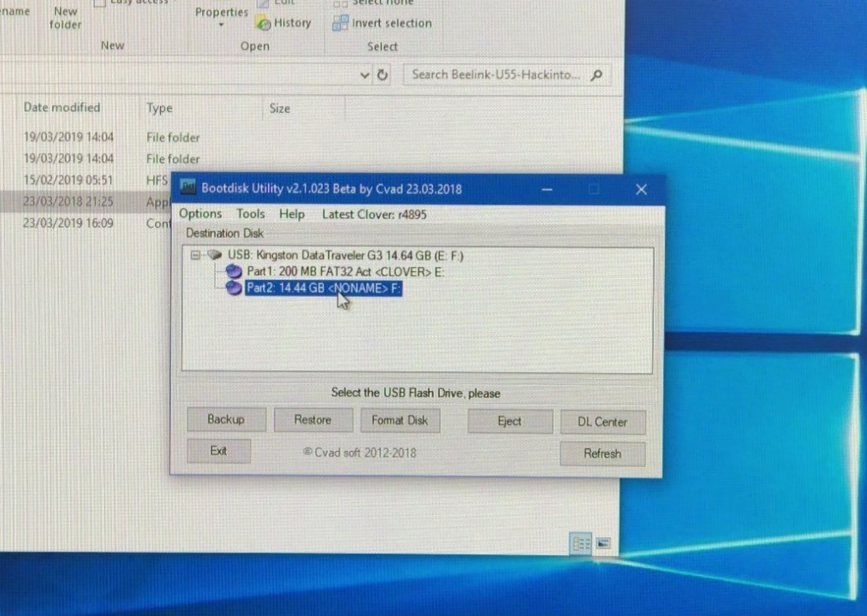Image resolution: width=867 pixels, height=616 pixels.
Task: Select the row dated 15/02/2019 05:51
Action: click(x=86, y=180)
